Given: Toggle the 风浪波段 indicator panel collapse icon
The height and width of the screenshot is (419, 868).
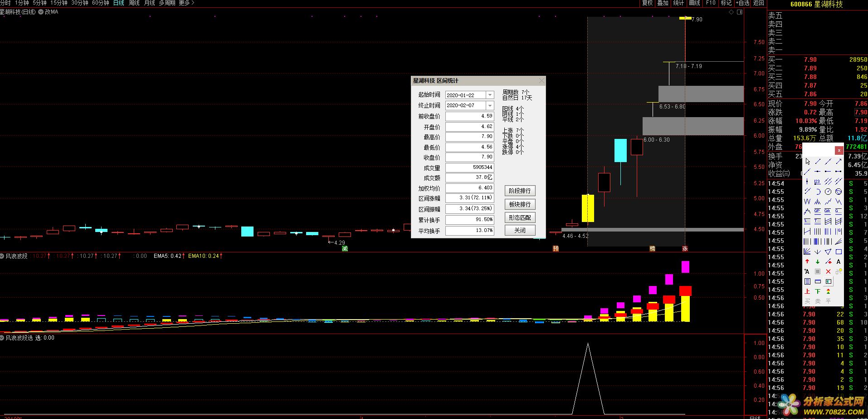Looking at the screenshot, I should tap(2, 256).
